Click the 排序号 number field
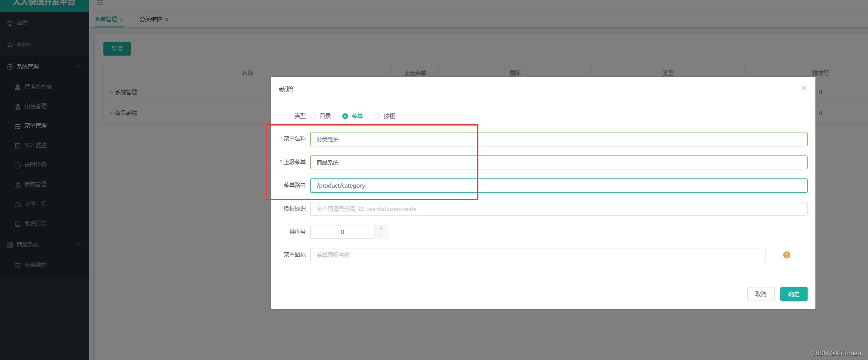Image resolution: width=868 pixels, height=360 pixels. (x=342, y=232)
